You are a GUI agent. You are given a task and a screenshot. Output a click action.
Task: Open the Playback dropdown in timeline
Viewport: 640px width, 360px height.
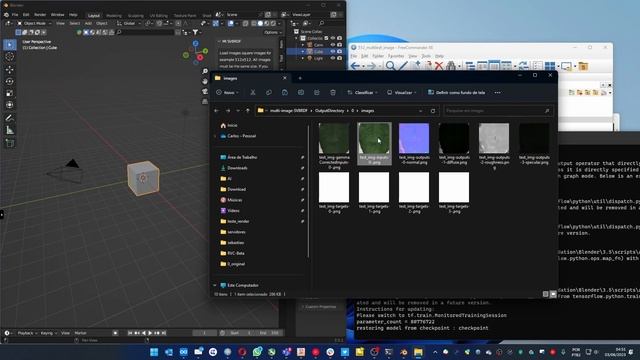27,333
